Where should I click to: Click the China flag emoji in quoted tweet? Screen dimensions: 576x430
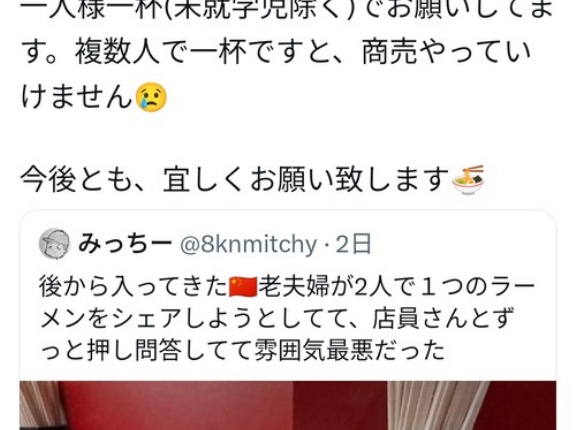tap(243, 288)
